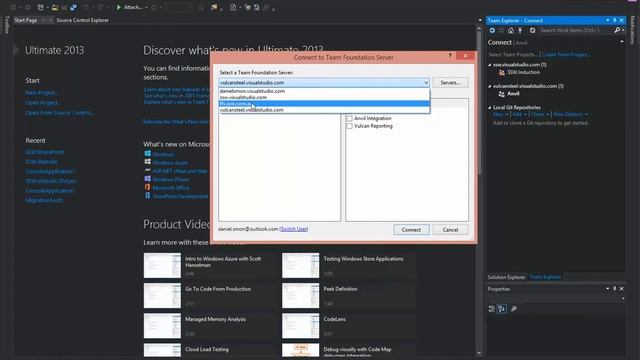Click the SharePoint Development icon
The width and height of the screenshot is (640, 360).
click(x=148, y=196)
